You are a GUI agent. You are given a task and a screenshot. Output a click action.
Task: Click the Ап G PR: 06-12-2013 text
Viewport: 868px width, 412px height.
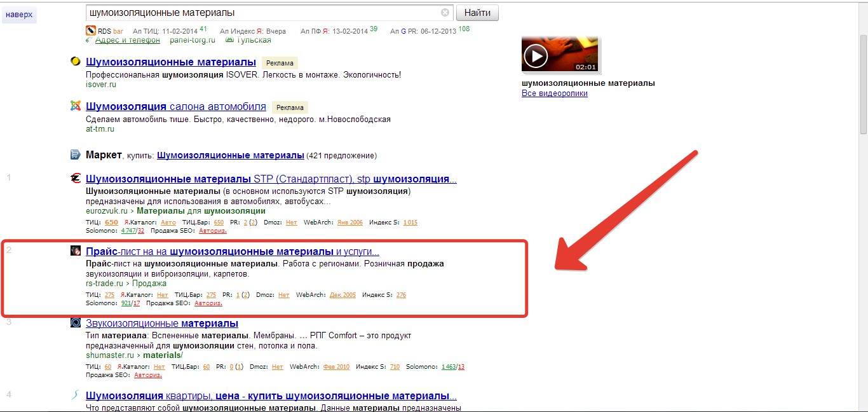[423, 31]
